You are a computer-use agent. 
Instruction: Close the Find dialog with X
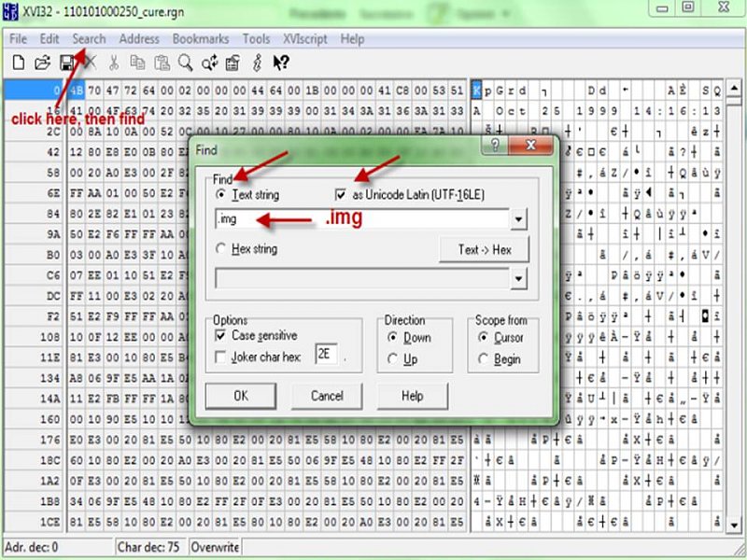pyautogui.click(x=530, y=145)
